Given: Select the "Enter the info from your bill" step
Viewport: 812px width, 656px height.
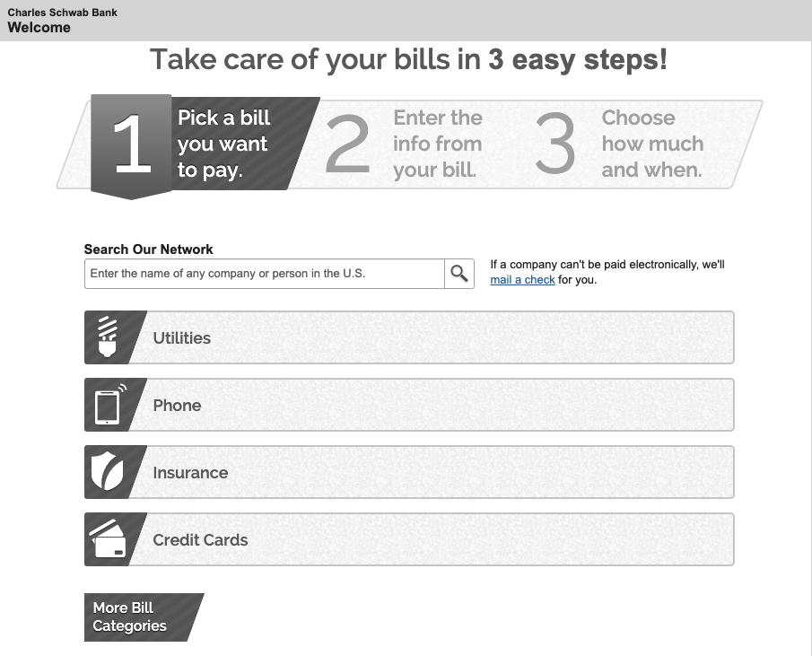Looking at the screenshot, I should (x=438, y=144).
